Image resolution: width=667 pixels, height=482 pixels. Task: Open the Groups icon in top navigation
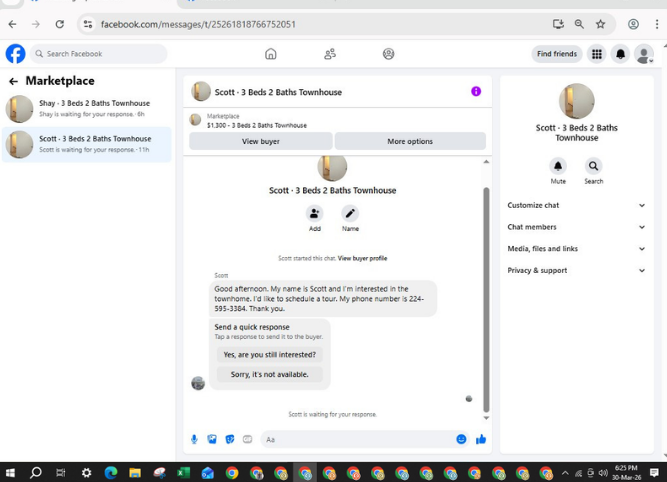click(x=388, y=54)
